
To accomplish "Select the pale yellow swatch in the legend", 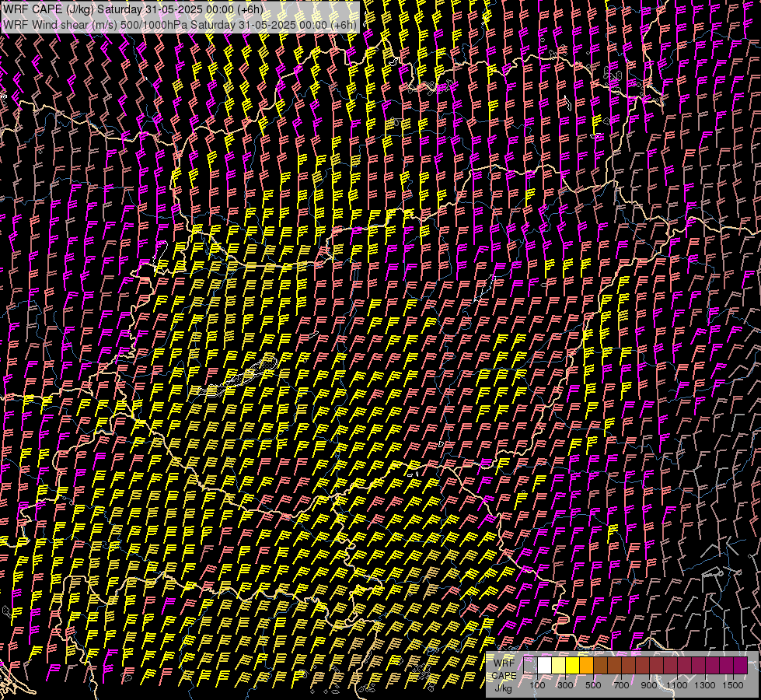I will (x=559, y=665).
